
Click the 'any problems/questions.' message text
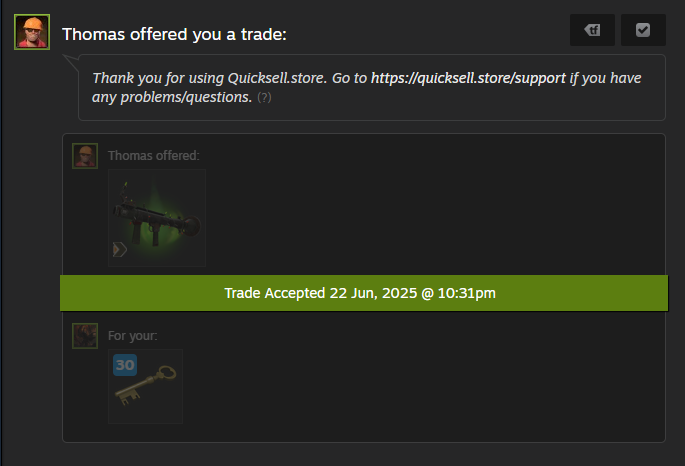172,97
